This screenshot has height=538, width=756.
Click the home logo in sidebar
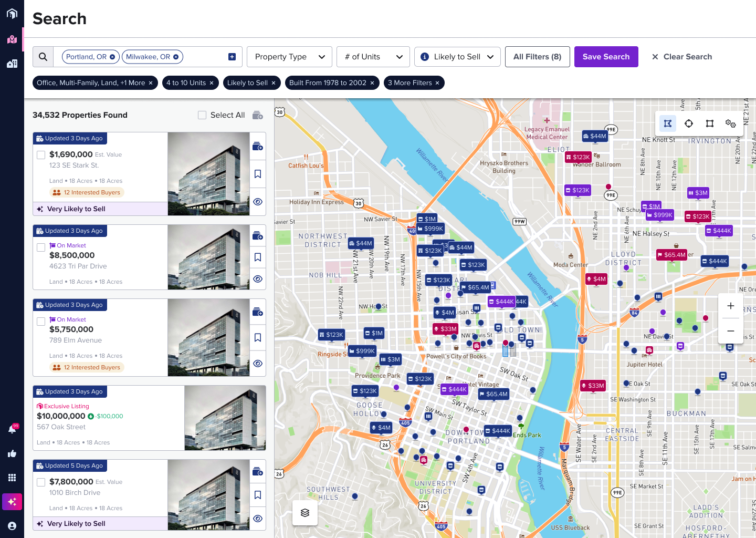click(12, 14)
